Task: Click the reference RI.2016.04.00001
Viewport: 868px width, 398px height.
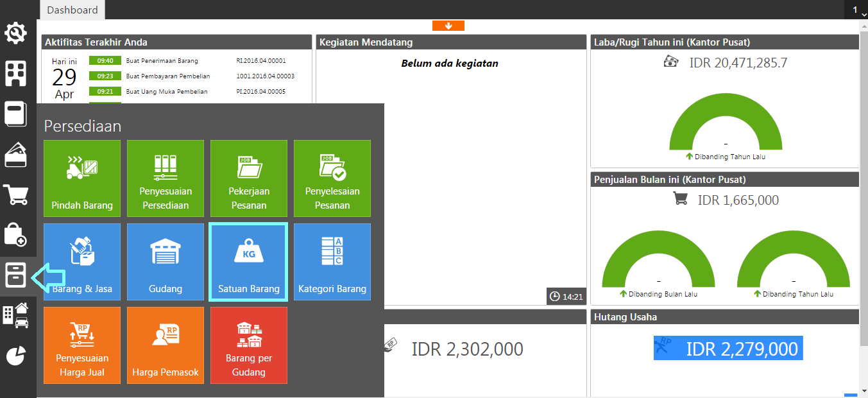Action: point(261,61)
